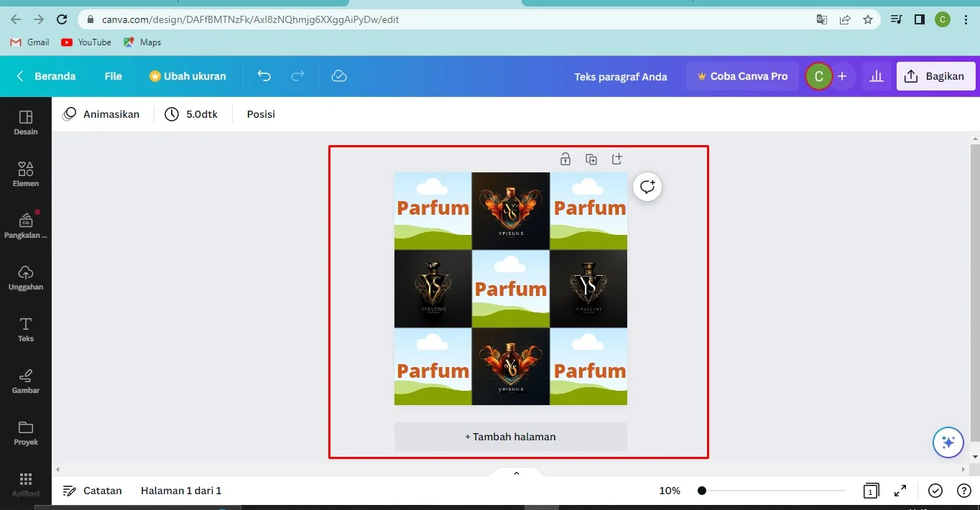This screenshot has width=980, height=510.
Task: Click the horizontal scrollbar right arrow
Action: pyautogui.click(x=965, y=469)
